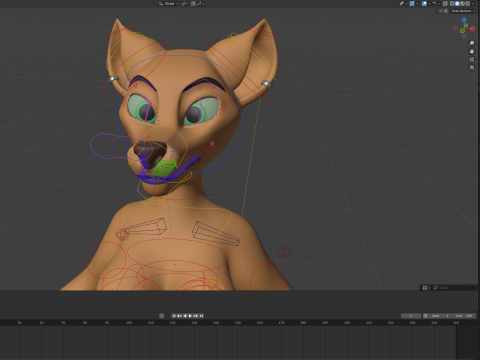
Task: Toggle viewport gizmos display
Action: (x=412, y=4)
